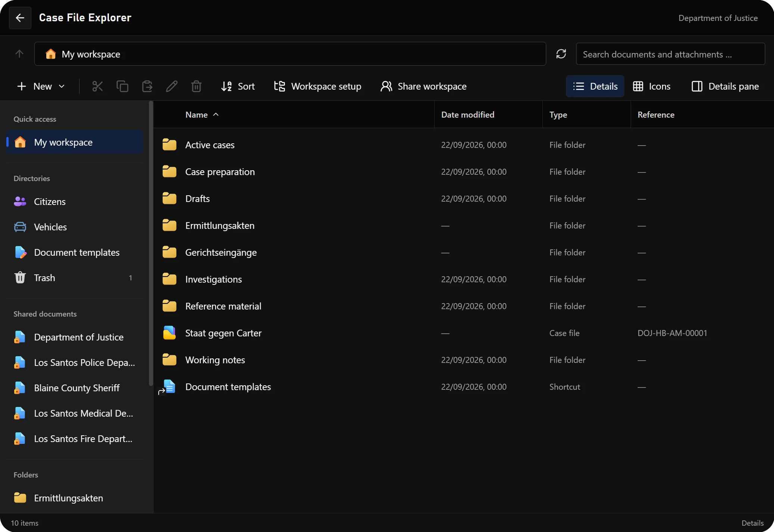The image size is (774, 532).
Task: Click the Active cases name
Action: click(x=210, y=145)
